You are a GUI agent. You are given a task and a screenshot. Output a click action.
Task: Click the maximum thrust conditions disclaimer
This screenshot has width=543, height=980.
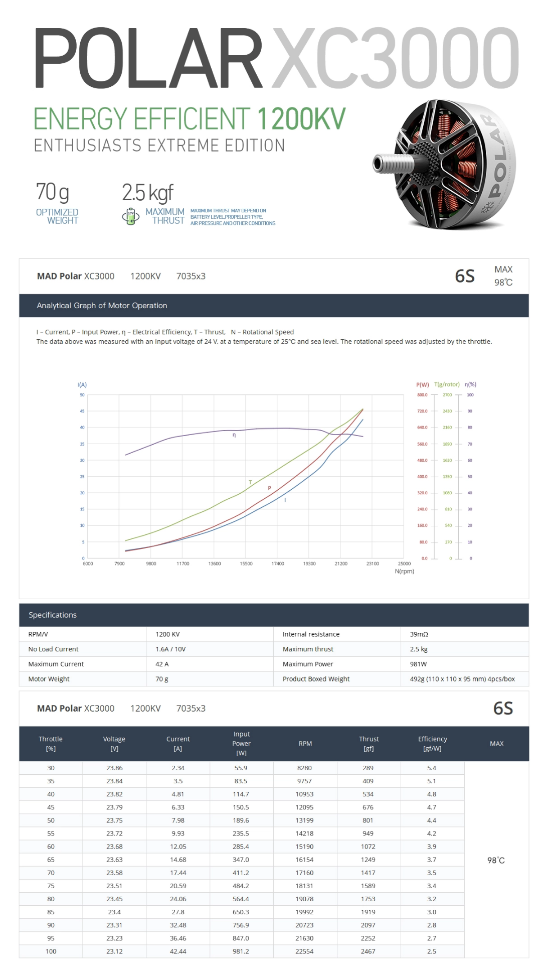point(233,217)
